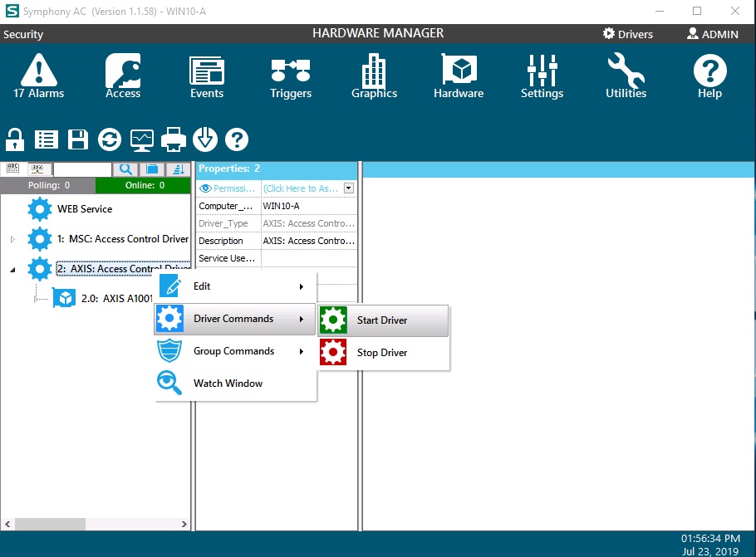The image size is (756, 557).
Task: Click the padlock lock toolbar icon
Action: pos(15,139)
